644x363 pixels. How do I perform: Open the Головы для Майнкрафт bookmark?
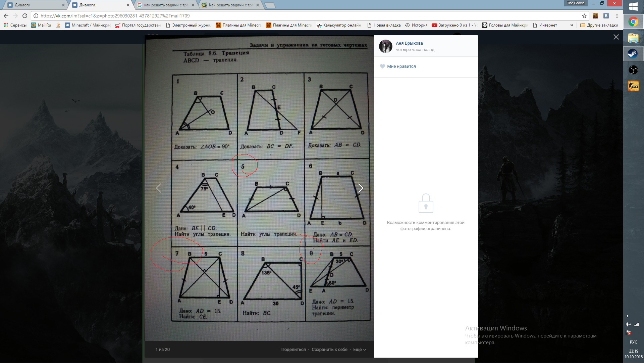click(505, 25)
